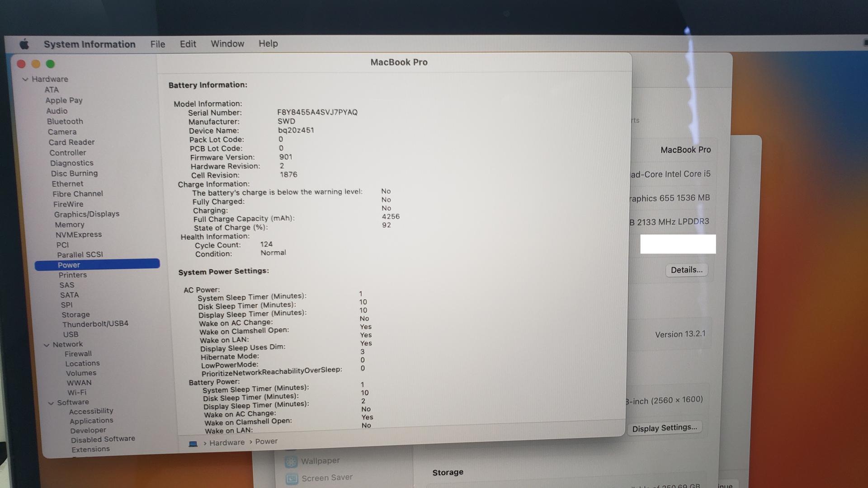Viewport: 868px width, 488px height.
Task: Select Card Reader in the sidebar
Action: (x=72, y=142)
